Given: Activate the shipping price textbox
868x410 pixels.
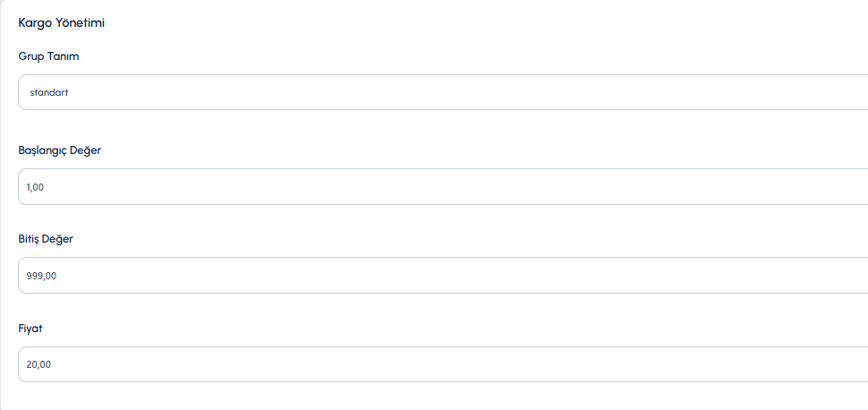Looking at the screenshot, I should 443,364.
